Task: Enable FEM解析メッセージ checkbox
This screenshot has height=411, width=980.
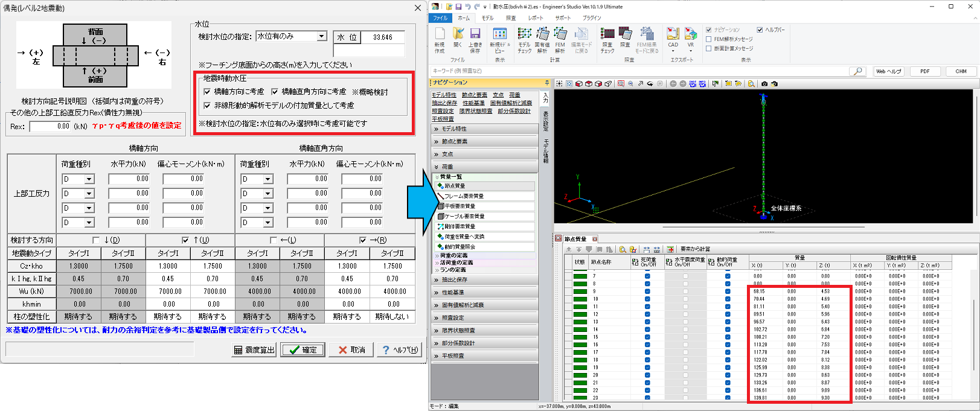Action: 709,39
